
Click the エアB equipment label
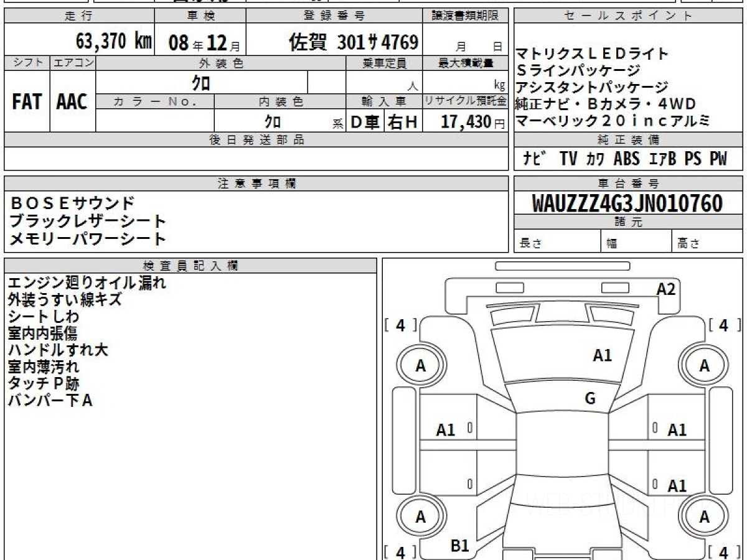tap(662, 159)
